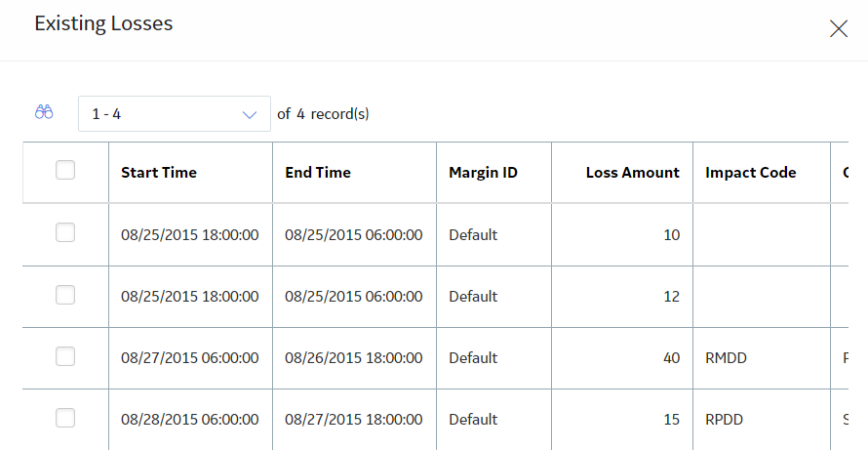Check the row with Loss Amount 10
The width and height of the screenshot is (868, 450).
pos(65,232)
